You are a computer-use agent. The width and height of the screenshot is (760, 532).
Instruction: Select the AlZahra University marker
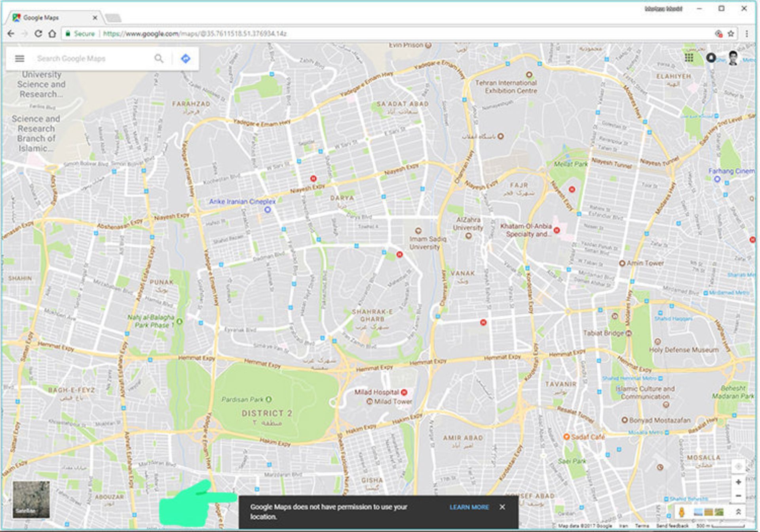469,236
